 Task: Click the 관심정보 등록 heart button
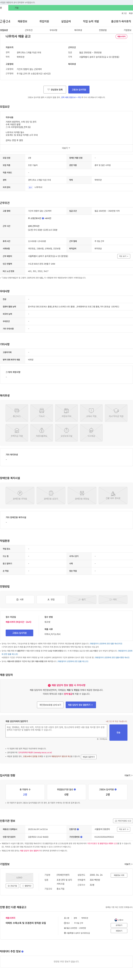55,89
